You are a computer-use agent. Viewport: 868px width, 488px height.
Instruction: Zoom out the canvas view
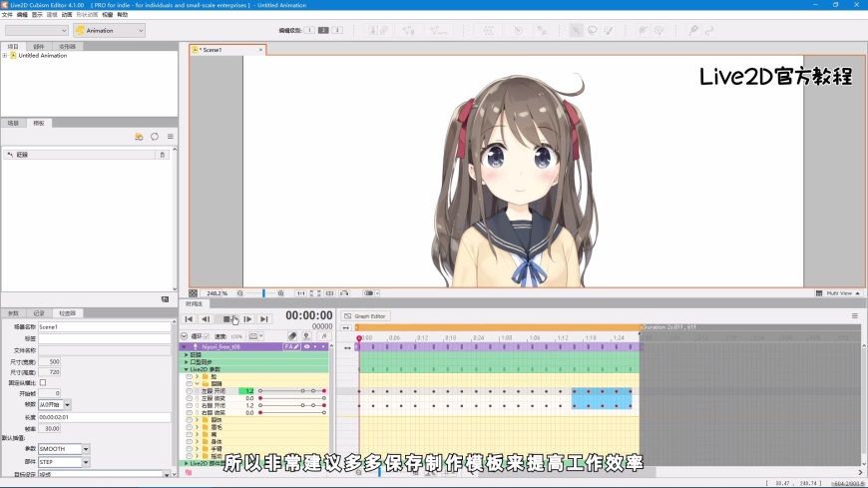click(x=240, y=293)
